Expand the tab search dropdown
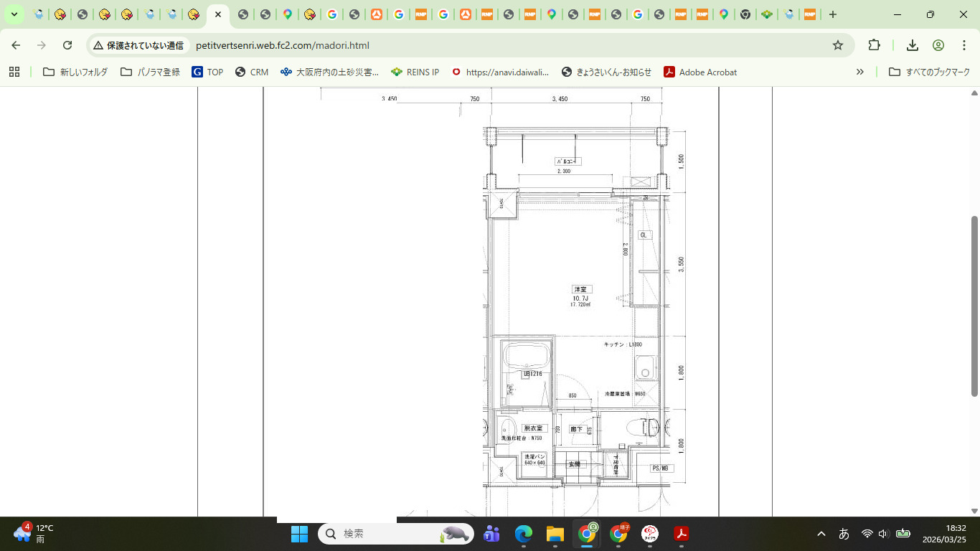Viewport: 980px width, 551px height. [14, 14]
